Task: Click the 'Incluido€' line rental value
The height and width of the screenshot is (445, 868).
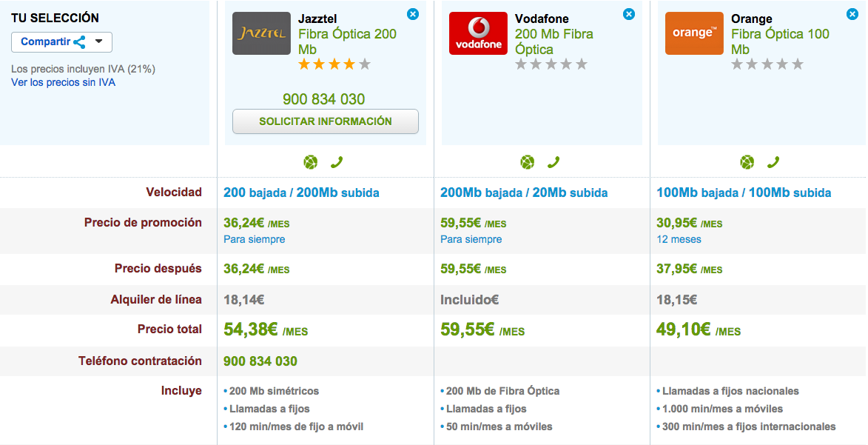Action: pos(469,300)
